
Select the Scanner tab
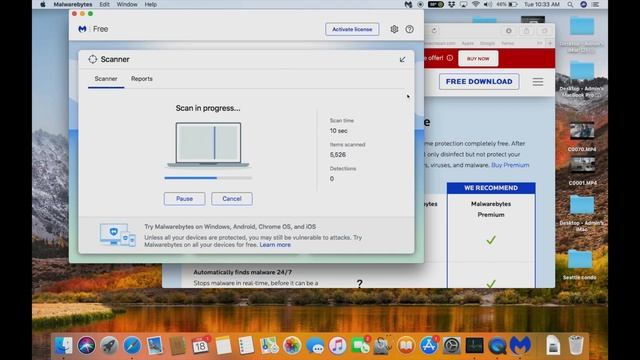pyautogui.click(x=106, y=79)
